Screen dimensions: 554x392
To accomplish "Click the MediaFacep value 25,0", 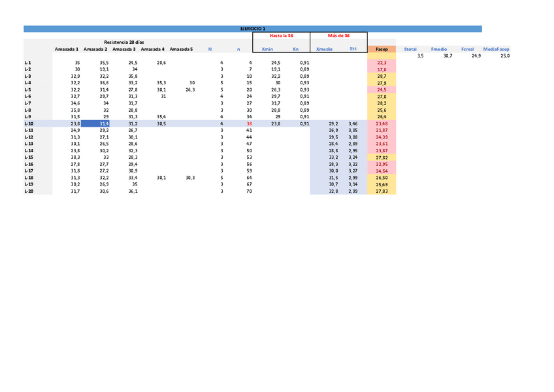I will coord(504,56).
